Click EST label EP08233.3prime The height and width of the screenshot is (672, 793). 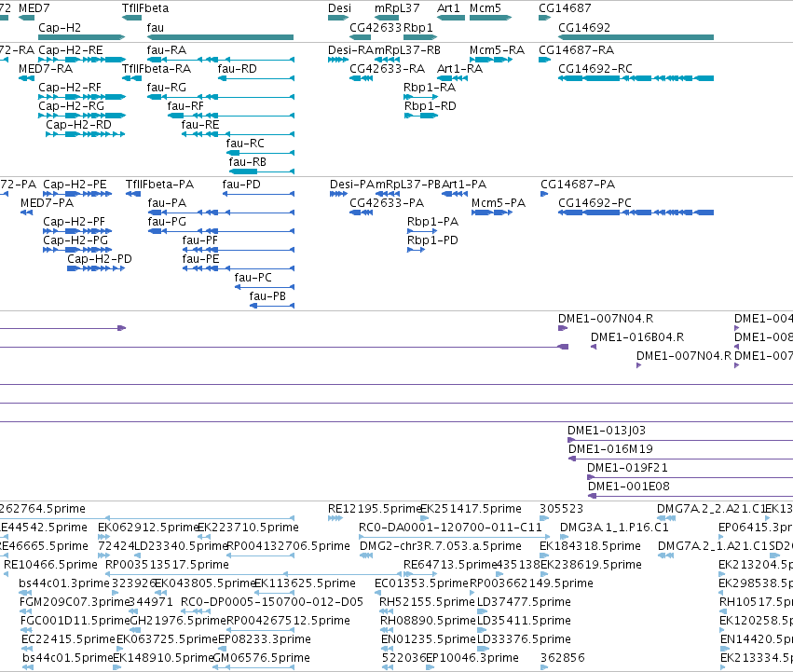pyautogui.click(x=265, y=639)
